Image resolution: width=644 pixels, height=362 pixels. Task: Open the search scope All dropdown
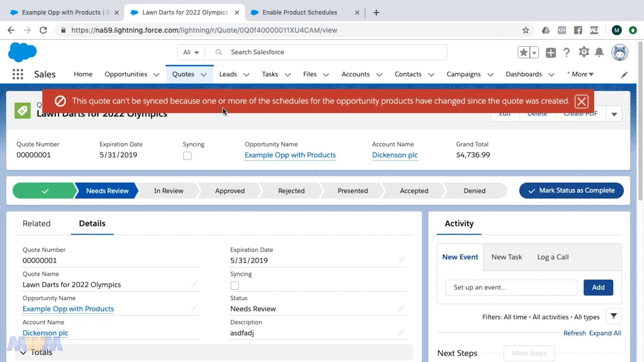[191, 52]
